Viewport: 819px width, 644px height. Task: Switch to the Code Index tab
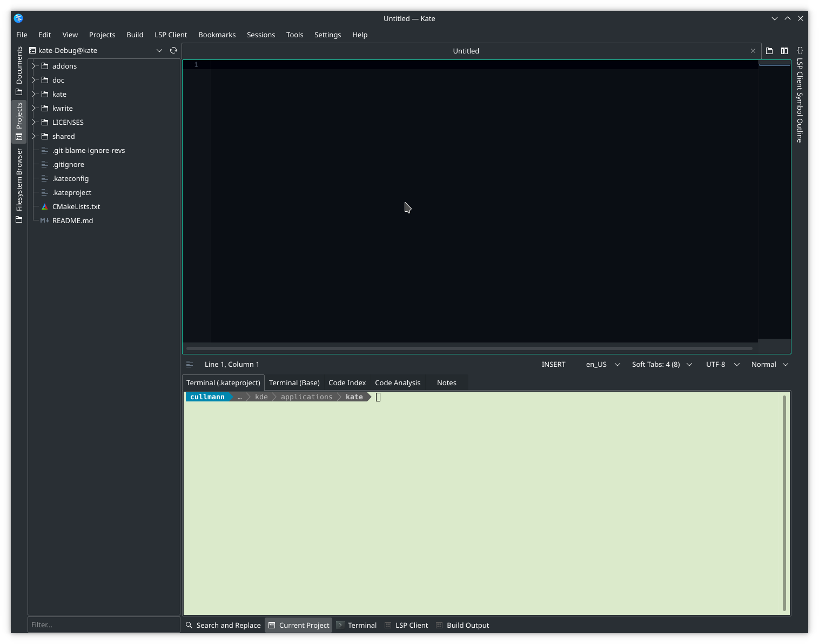click(x=347, y=383)
